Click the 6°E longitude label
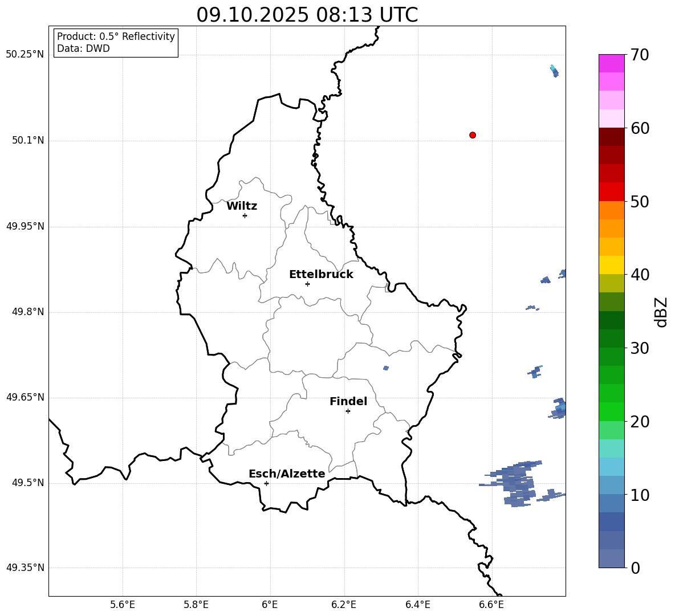 270,605
